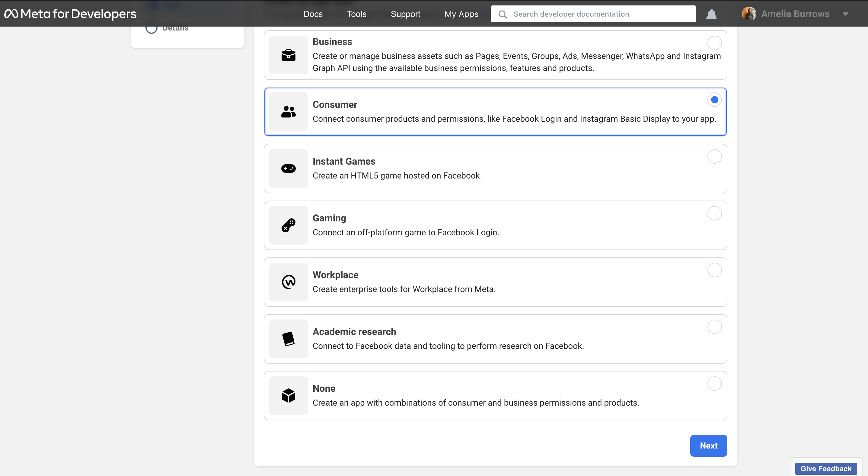Select the Academic research radio button
The image size is (868, 476).
[714, 327]
